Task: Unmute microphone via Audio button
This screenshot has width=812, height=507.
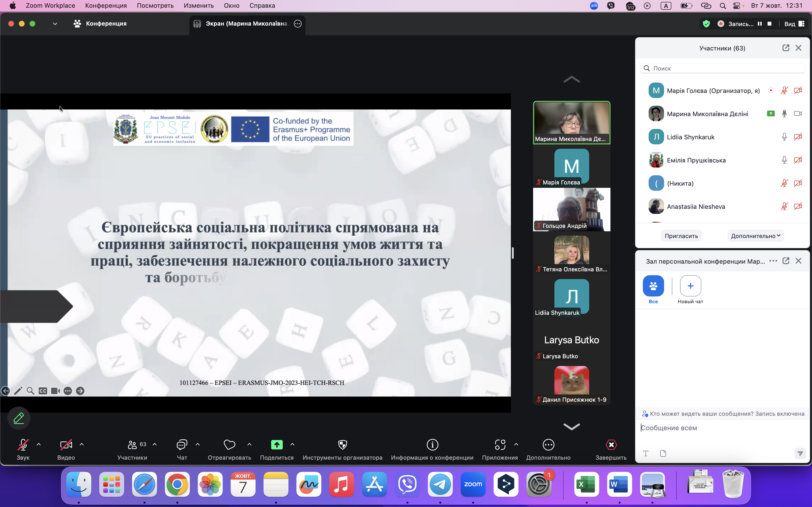Action: pos(23,445)
